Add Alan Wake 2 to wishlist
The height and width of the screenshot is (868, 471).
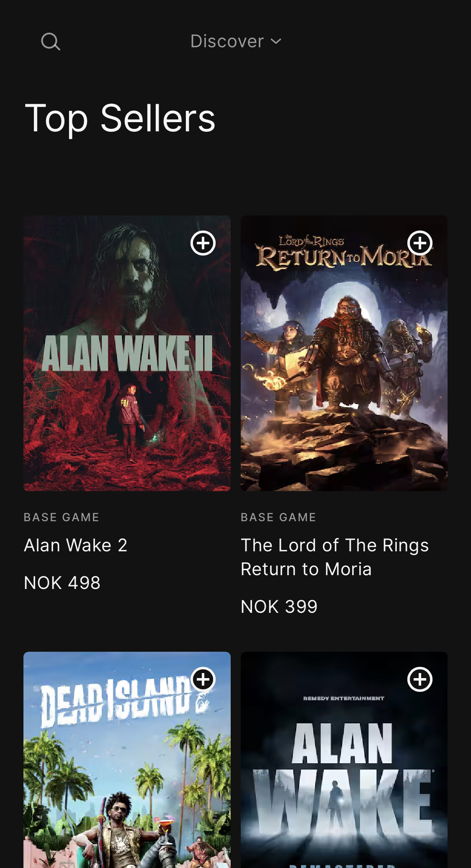tap(203, 243)
